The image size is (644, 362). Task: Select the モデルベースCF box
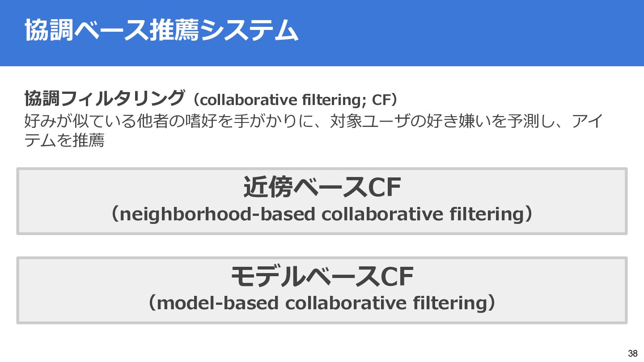tap(322, 290)
